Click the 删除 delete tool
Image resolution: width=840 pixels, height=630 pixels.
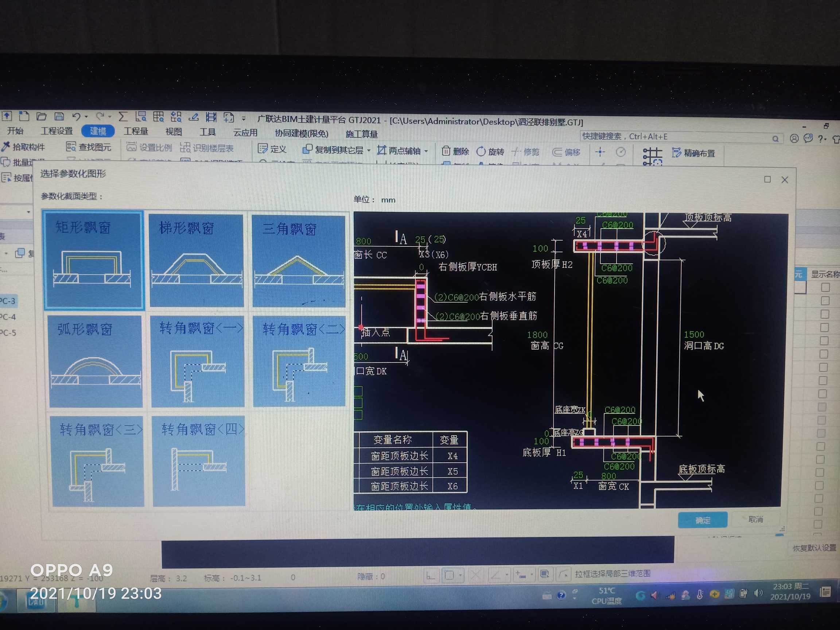(456, 152)
